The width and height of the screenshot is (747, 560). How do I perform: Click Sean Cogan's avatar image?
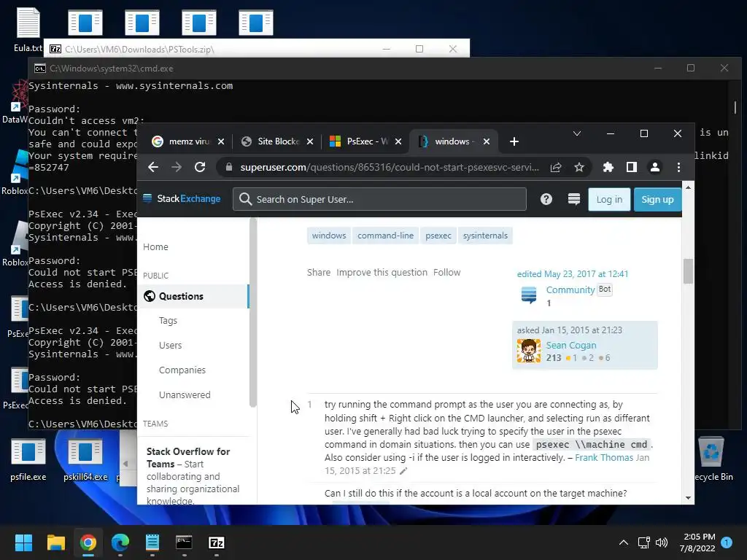coord(529,351)
